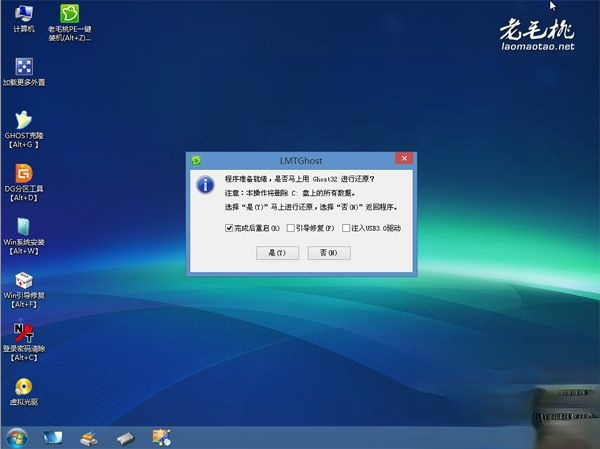This screenshot has height=449, width=600.
Task: Click the 否(N) button to go back
Action: click(329, 253)
